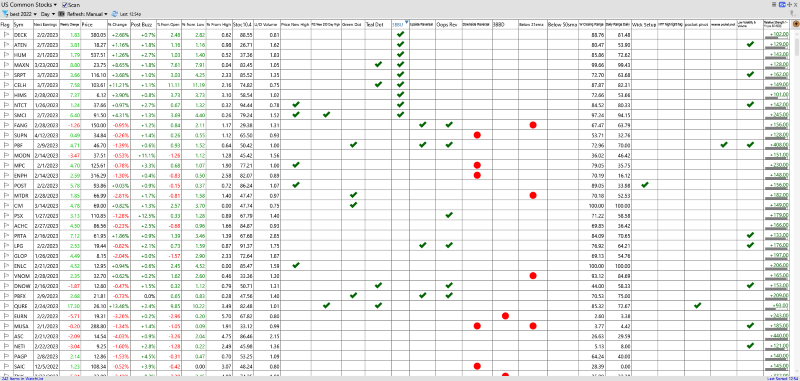Click the Teal Dot column header

click(378, 24)
